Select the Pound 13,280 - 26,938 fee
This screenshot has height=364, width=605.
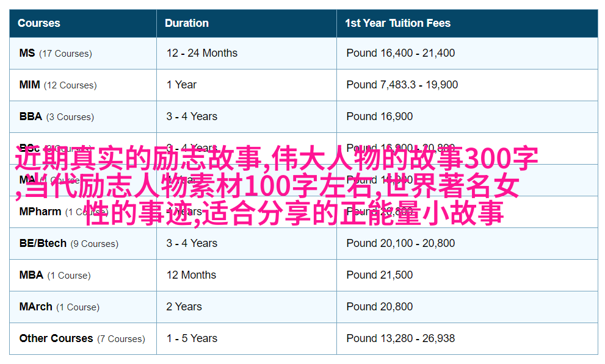[x=400, y=338]
